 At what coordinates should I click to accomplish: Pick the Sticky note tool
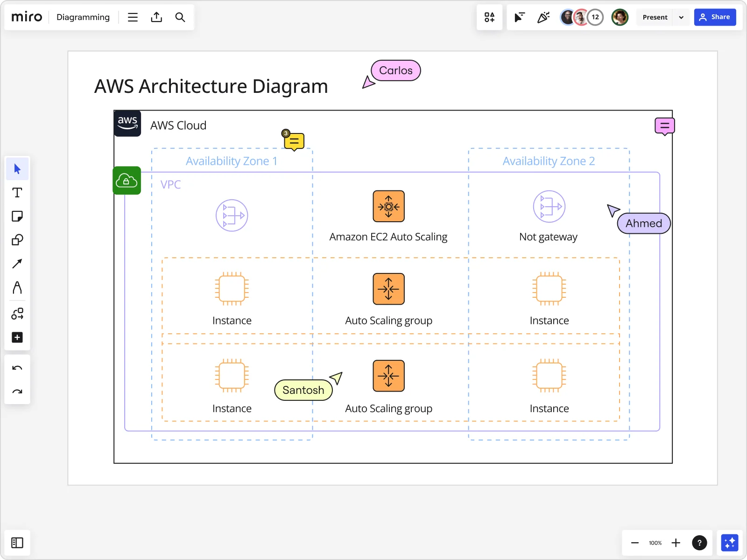(17, 216)
